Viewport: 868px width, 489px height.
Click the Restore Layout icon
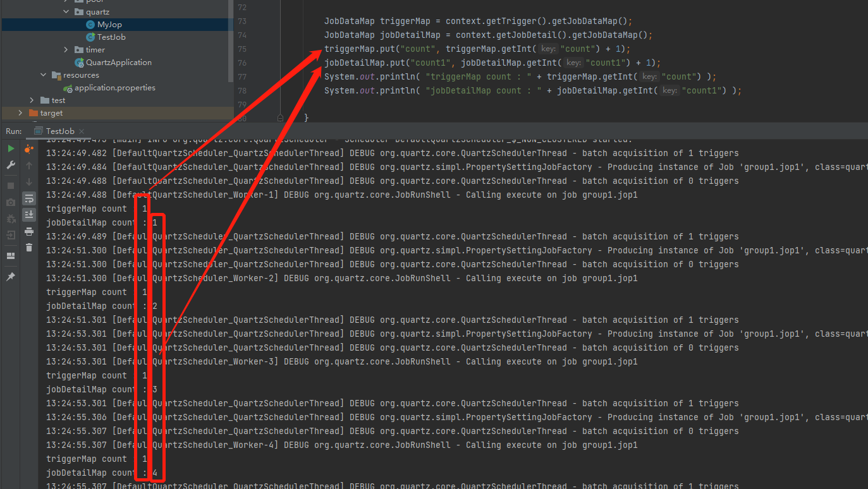(x=11, y=256)
